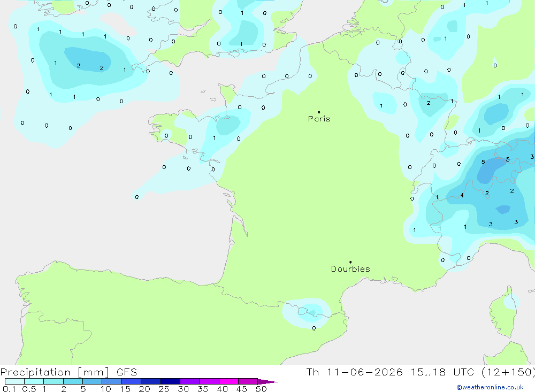535x392 pixels.
Task: Pick the 45–50 mm legend swatch
Action: (x=248, y=381)
